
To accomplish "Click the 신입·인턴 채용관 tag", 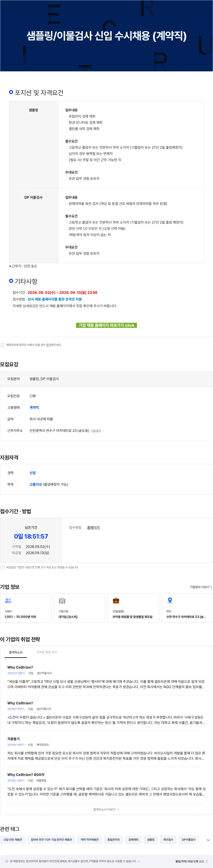I will 13,839.
